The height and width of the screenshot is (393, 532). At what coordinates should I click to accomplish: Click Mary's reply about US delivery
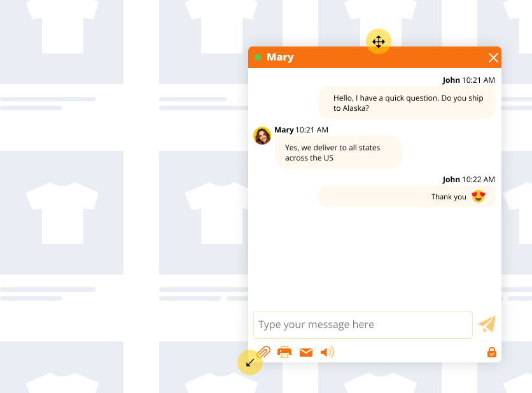click(338, 152)
